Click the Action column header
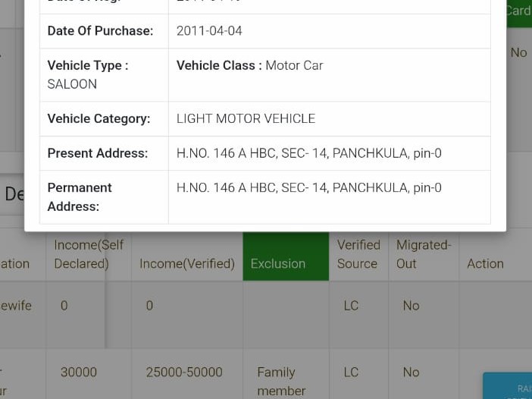This screenshot has width=532, height=399. [485, 264]
